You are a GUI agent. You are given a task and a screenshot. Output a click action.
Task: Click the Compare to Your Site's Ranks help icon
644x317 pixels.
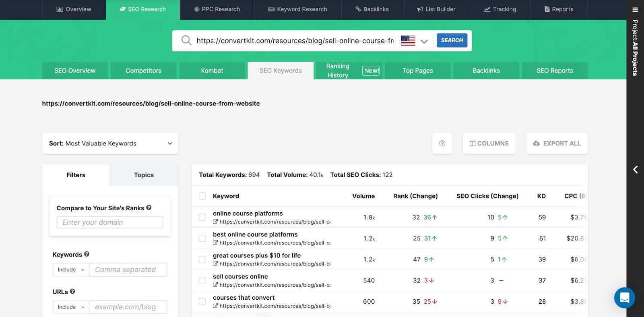point(149,207)
